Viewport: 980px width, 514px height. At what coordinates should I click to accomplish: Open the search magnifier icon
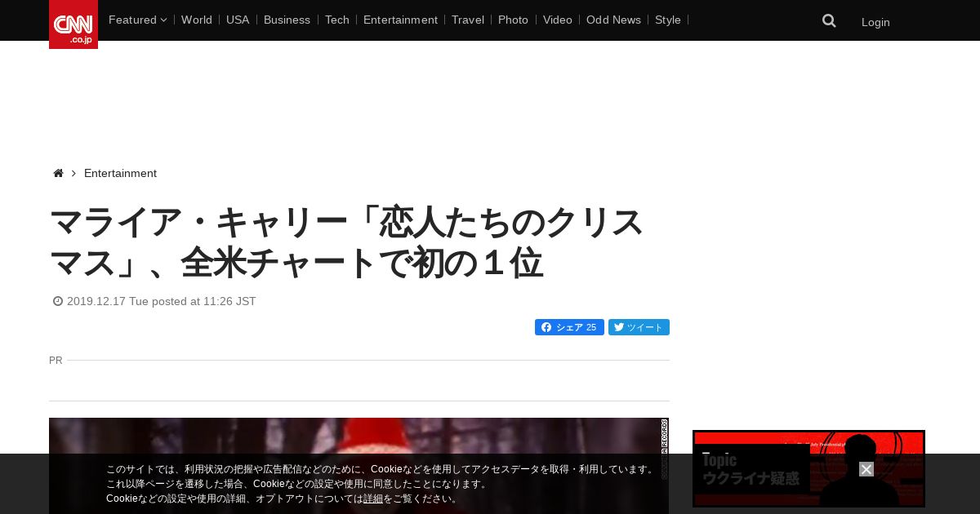[x=829, y=21]
